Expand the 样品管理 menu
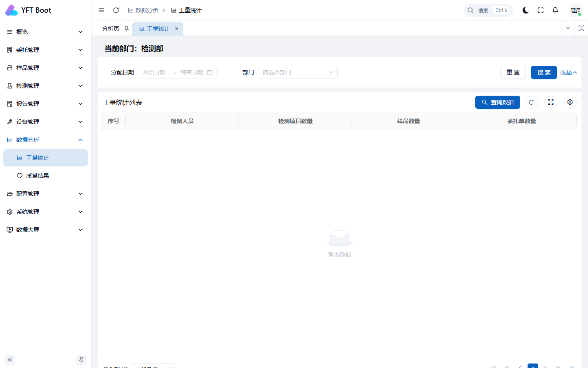This screenshot has height=368, width=588. (x=45, y=68)
